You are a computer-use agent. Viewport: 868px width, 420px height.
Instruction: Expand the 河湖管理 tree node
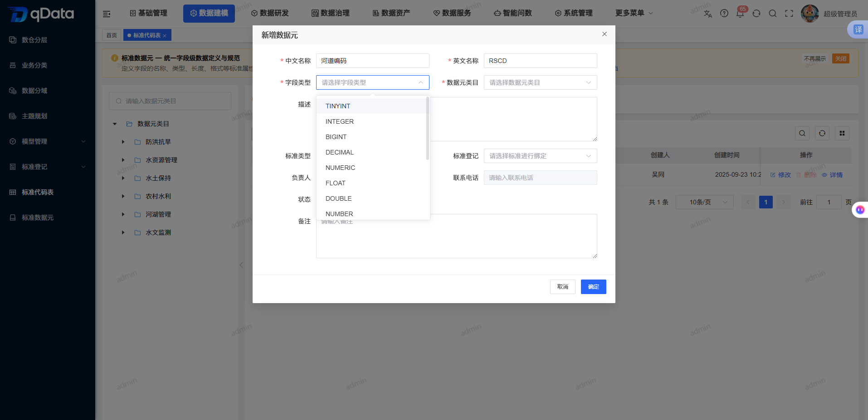123,214
